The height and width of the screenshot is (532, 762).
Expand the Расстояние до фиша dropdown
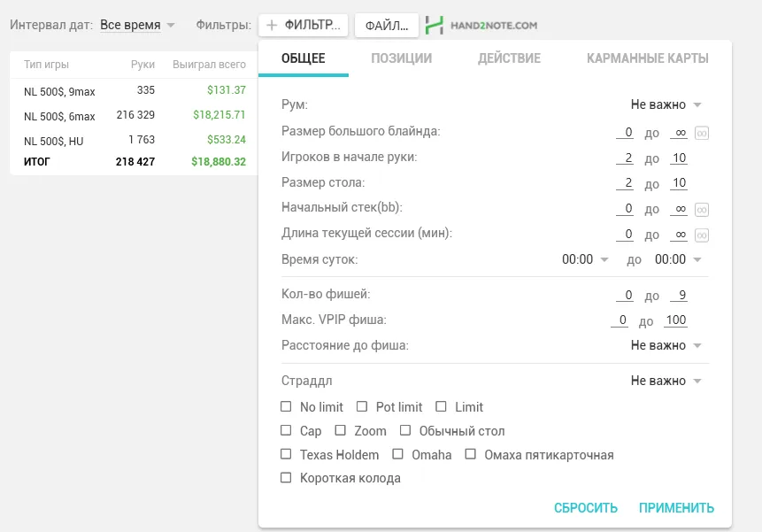pos(666,345)
